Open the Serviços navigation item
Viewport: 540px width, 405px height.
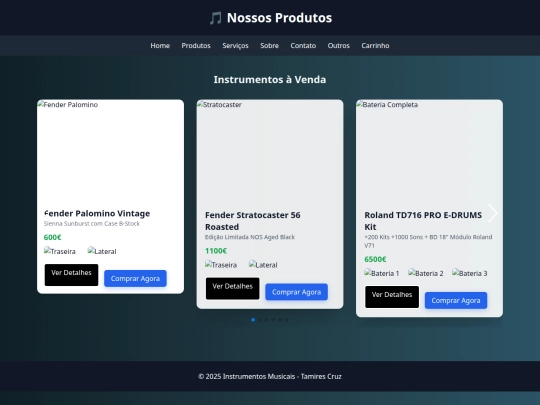click(235, 45)
